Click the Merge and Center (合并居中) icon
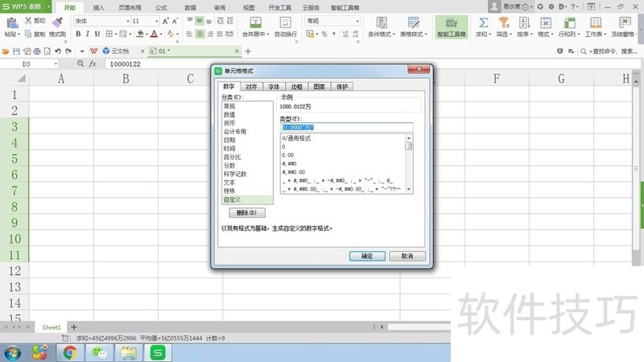 point(255,23)
